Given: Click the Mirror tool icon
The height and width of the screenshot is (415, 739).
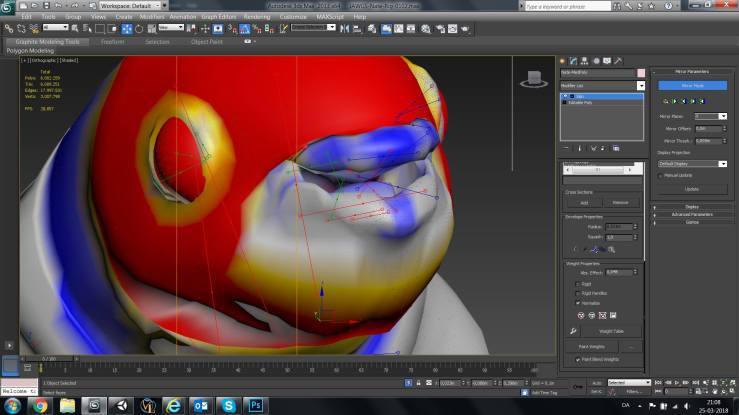Looking at the screenshot, I should 345,29.
